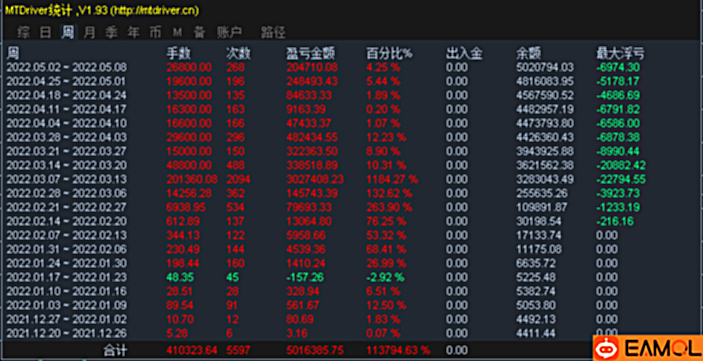Select week row 2022.02.07 ~ 2022.02.13
Image resolution: width=703 pixels, height=361 pixels.
pos(352,235)
